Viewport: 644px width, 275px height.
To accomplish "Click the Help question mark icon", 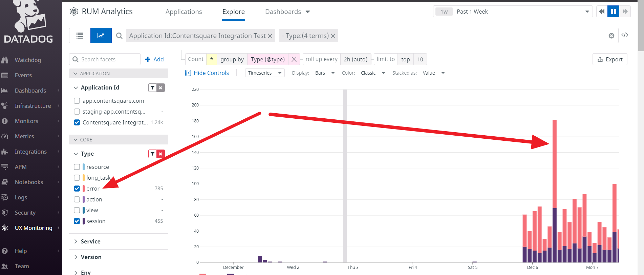I will [x=5, y=251].
